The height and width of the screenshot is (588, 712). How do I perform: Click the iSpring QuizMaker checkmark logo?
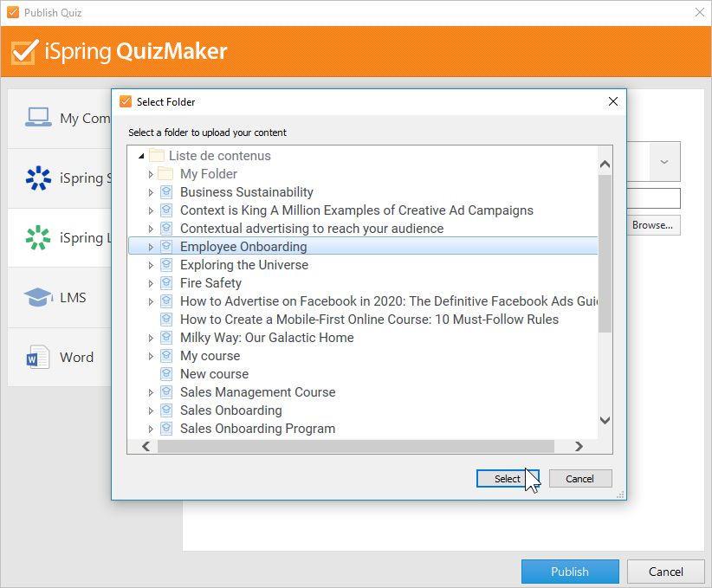pyautogui.click(x=24, y=52)
